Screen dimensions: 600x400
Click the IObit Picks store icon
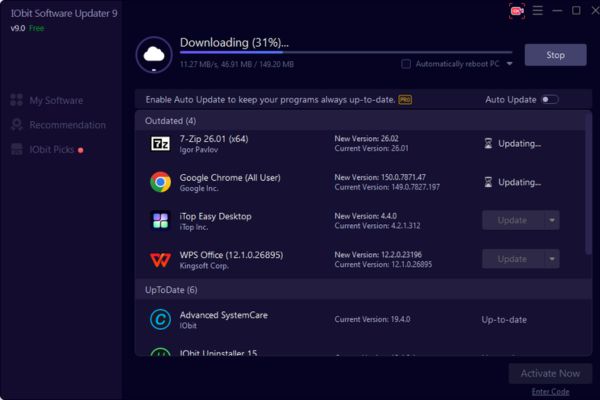tap(16, 149)
